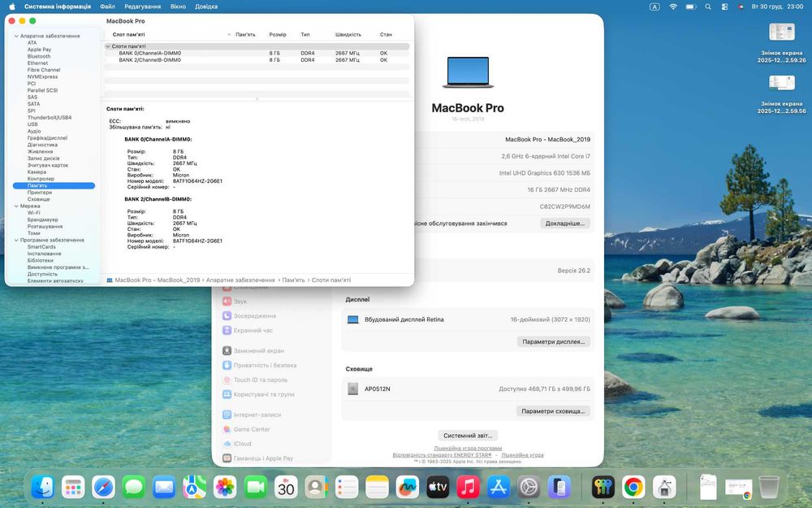Select Bluetooth in hardware tree
Screen dimensions: 812x508
coord(39,57)
